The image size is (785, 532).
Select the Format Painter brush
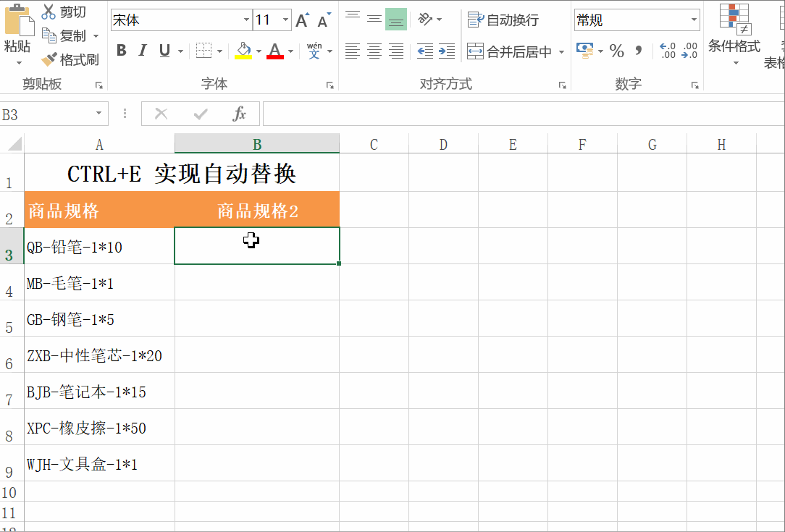tap(49, 59)
